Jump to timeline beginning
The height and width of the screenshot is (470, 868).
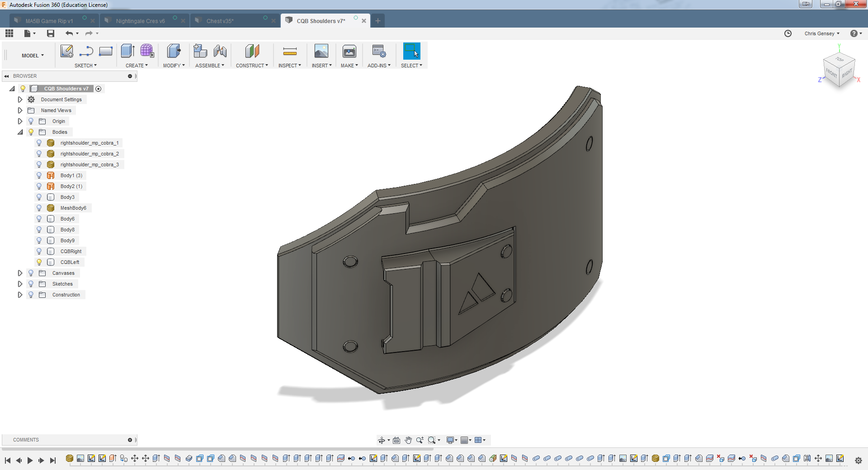[8, 461]
